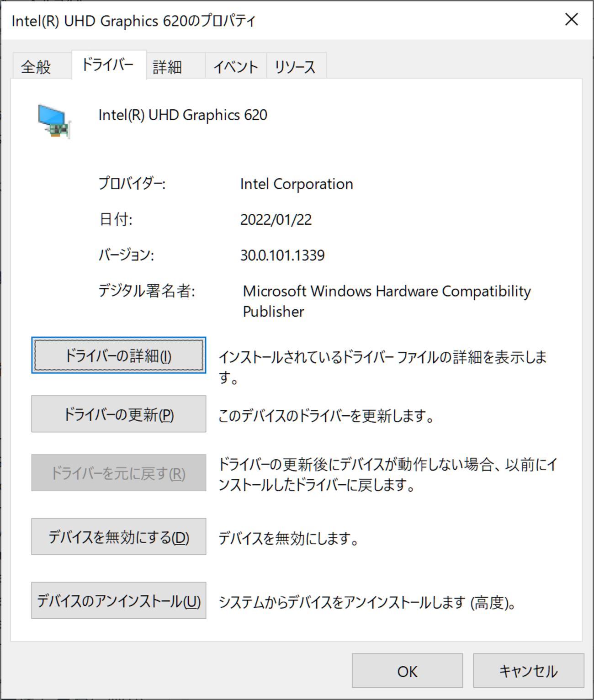Click the バージョン label

tap(127, 255)
